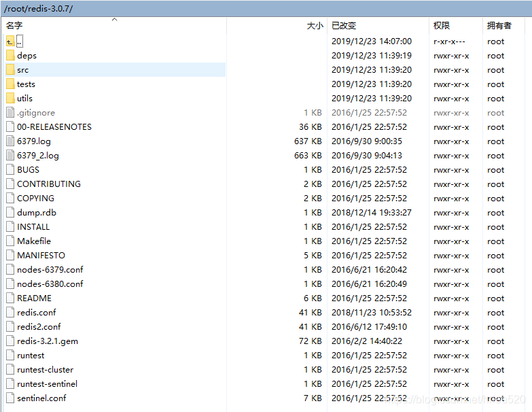Select the 'Makefile' file name
This screenshot has height=412, width=532.
(34, 241)
